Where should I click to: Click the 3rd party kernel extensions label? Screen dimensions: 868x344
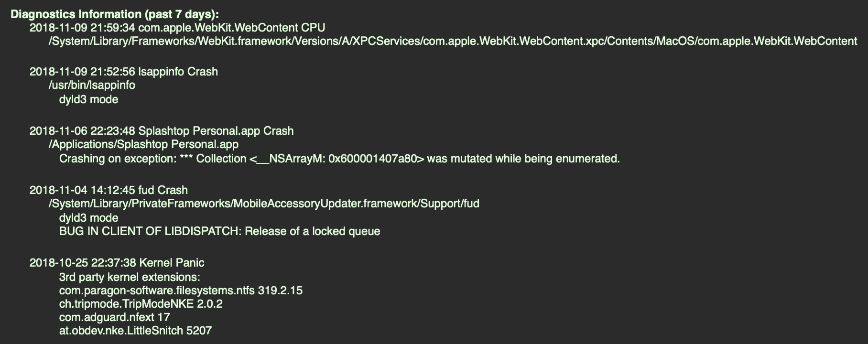coord(129,277)
